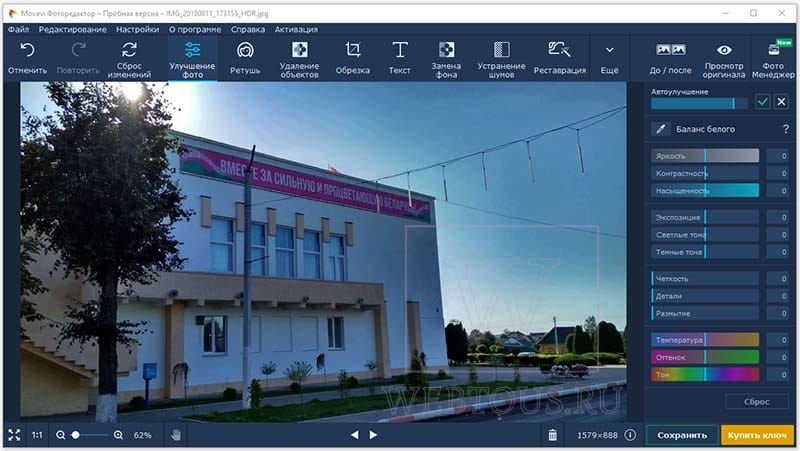The image size is (800, 451).
Task: Open the Улучшение фото tool
Action: pos(192,59)
